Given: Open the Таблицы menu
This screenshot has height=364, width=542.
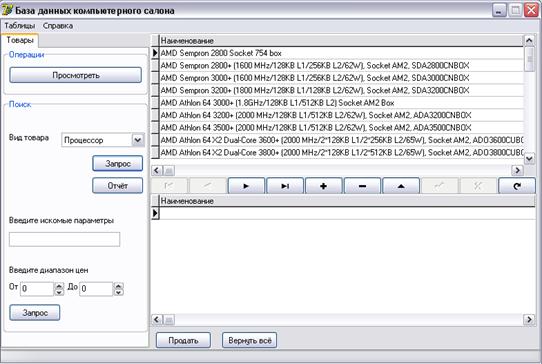Looking at the screenshot, I should click(x=20, y=26).
